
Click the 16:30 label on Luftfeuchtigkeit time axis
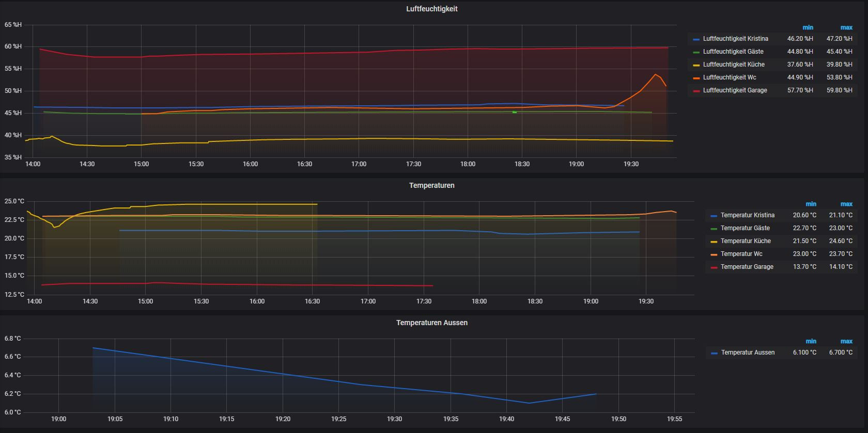[304, 164]
